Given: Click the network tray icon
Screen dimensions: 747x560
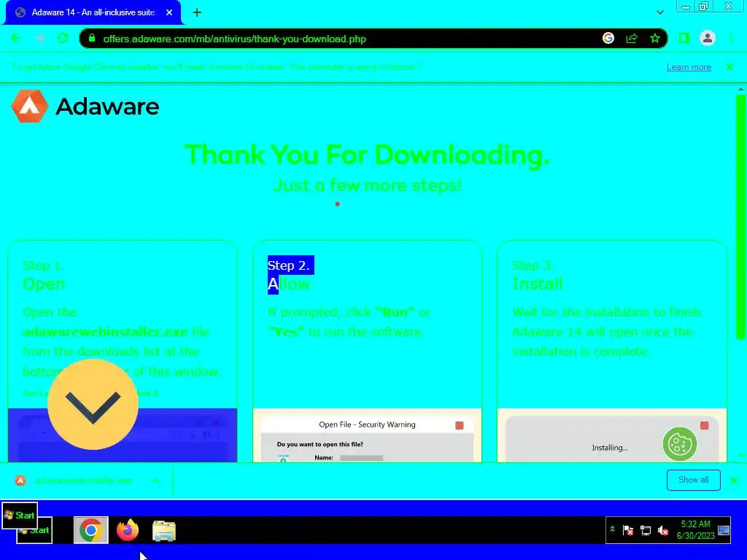Looking at the screenshot, I should coord(646,530).
